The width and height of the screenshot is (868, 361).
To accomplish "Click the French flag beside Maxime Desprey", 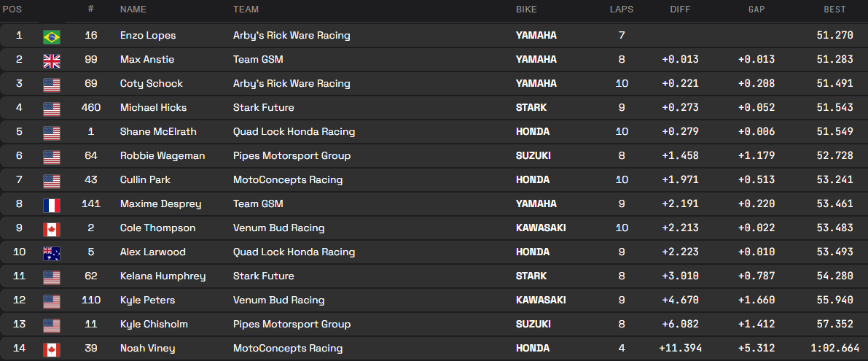I will [x=51, y=204].
